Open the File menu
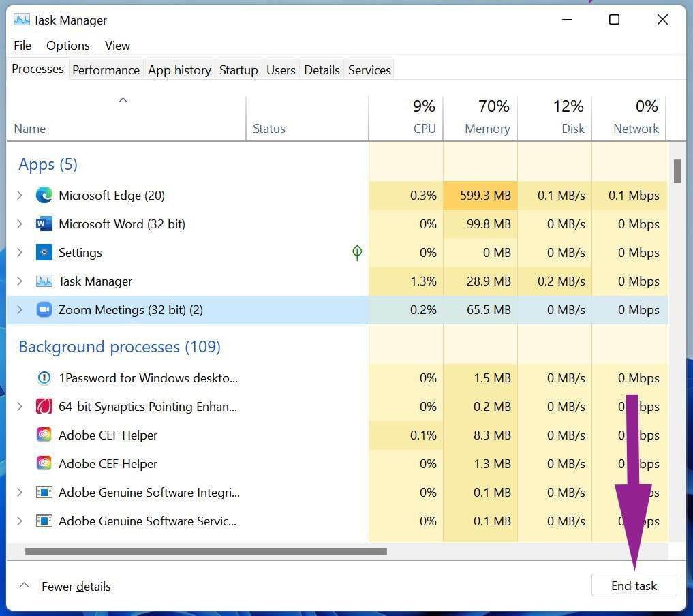Viewport: 693px width, 616px height. tap(22, 46)
